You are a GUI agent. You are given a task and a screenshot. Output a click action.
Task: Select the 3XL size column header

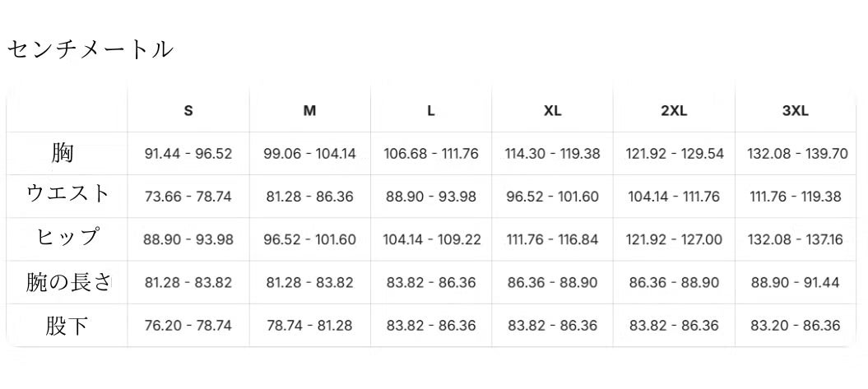(x=796, y=111)
